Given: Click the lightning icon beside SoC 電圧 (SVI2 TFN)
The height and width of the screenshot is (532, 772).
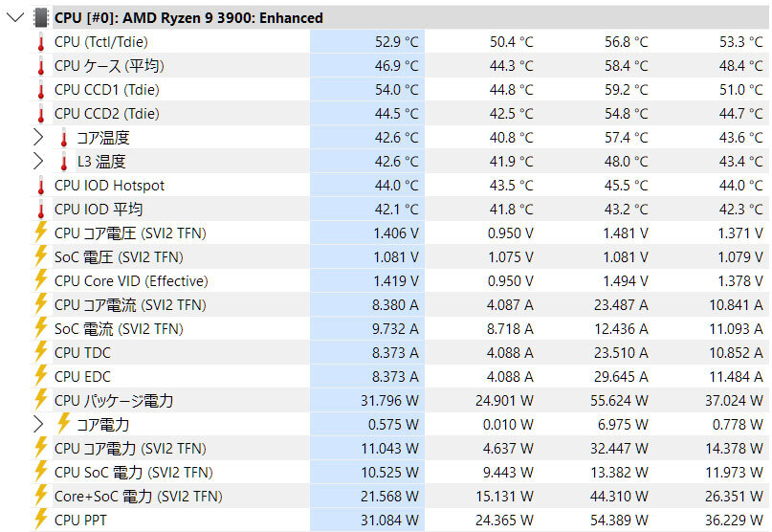Looking at the screenshot, I should [x=41, y=255].
